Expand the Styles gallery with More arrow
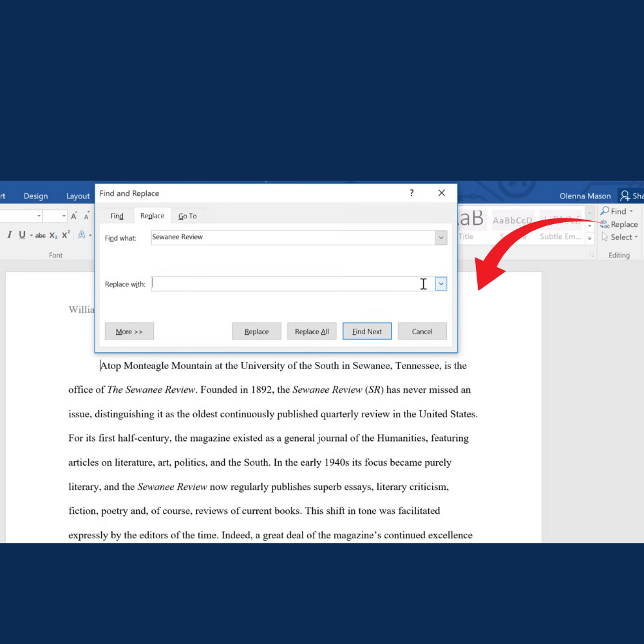This screenshot has height=644, width=644. (x=589, y=238)
